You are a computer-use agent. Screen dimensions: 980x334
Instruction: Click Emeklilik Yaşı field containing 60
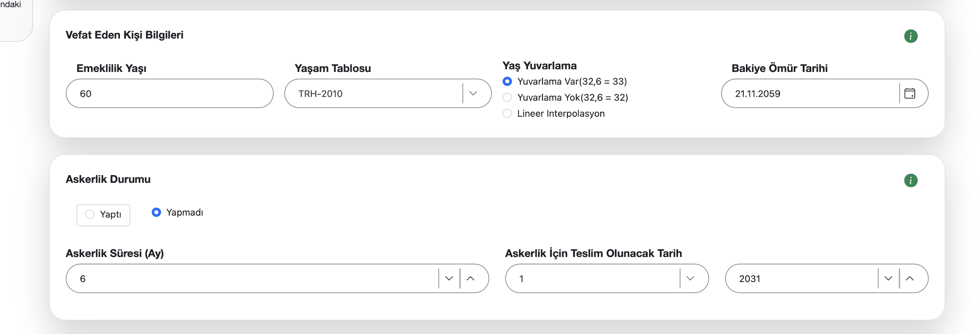(x=170, y=93)
